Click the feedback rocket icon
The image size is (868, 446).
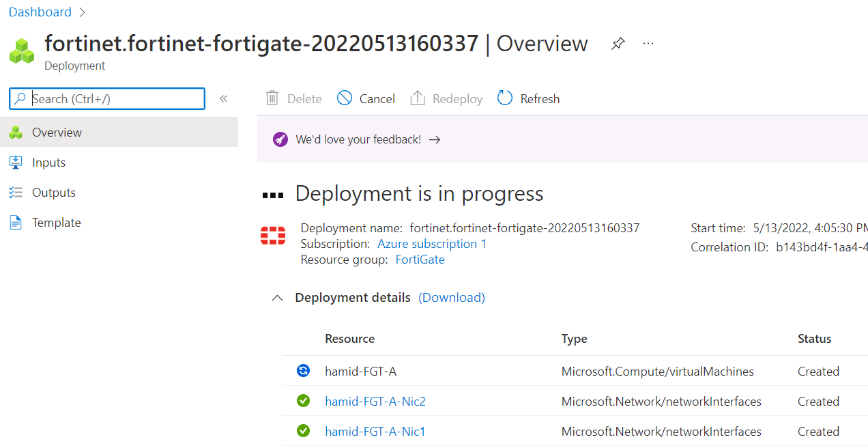pyautogui.click(x=280, y=139)
